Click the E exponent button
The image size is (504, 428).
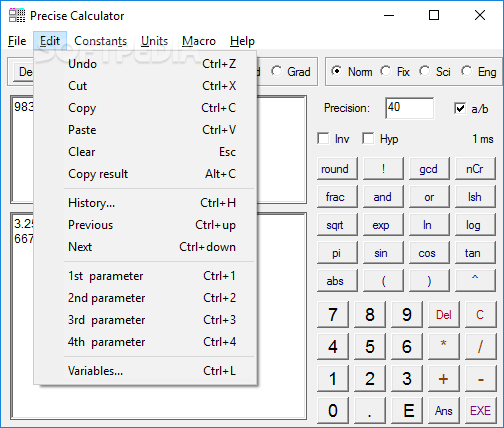coord(407,410)
